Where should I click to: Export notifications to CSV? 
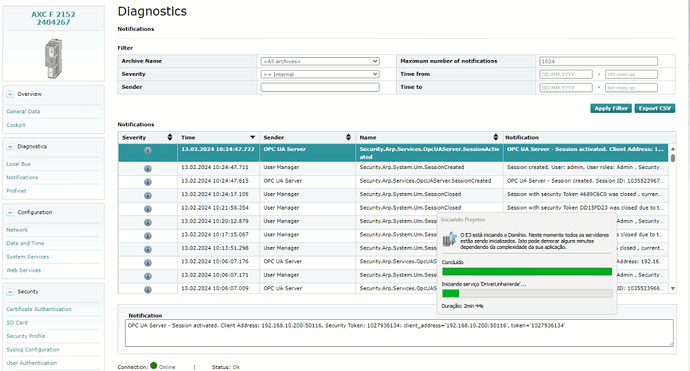coord(655,108)
